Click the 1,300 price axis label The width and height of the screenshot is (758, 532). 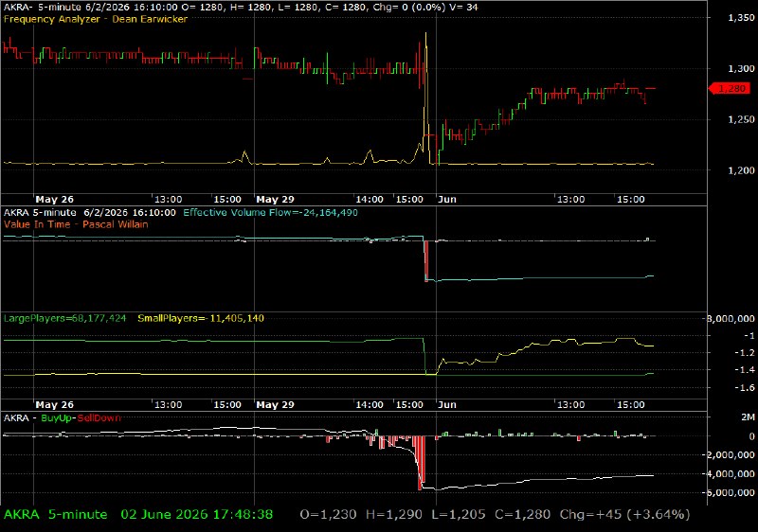click(x=741, y=68)
